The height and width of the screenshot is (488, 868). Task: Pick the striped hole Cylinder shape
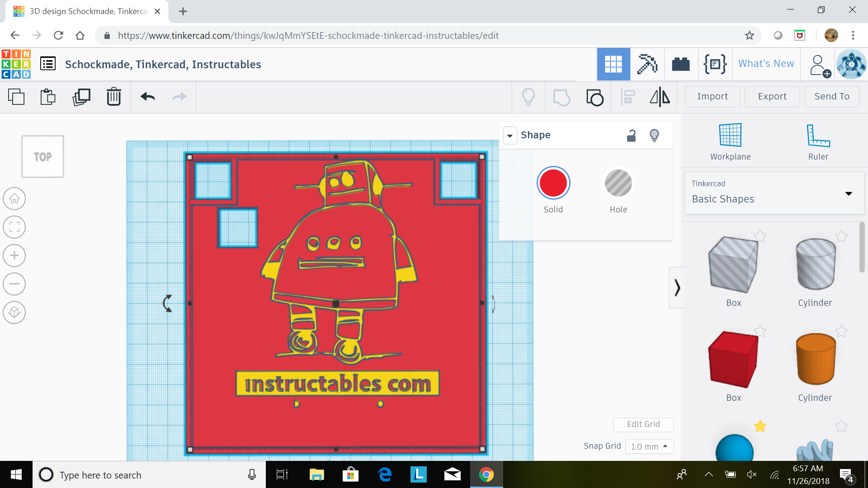816,264
